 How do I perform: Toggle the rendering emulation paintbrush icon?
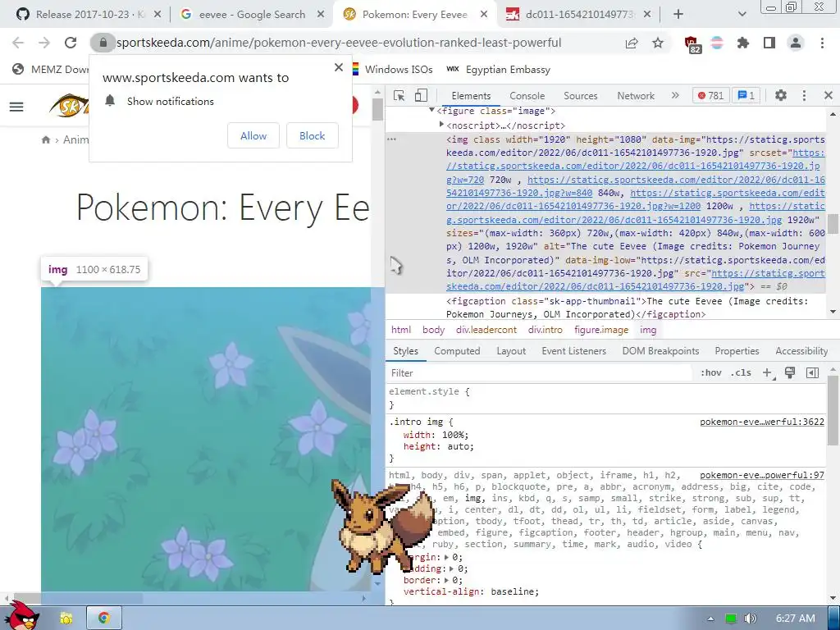pyautogui.click(x=790, y=373)
